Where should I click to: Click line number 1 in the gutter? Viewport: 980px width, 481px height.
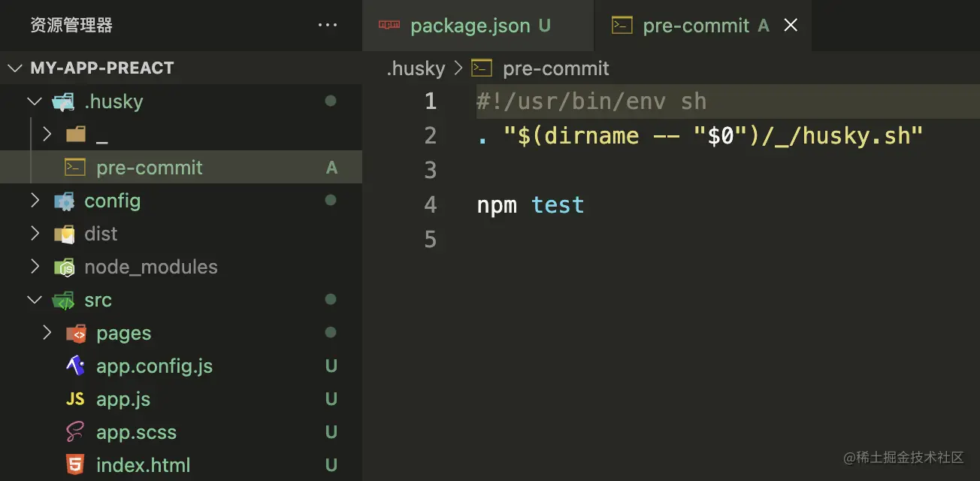[431, 101]
